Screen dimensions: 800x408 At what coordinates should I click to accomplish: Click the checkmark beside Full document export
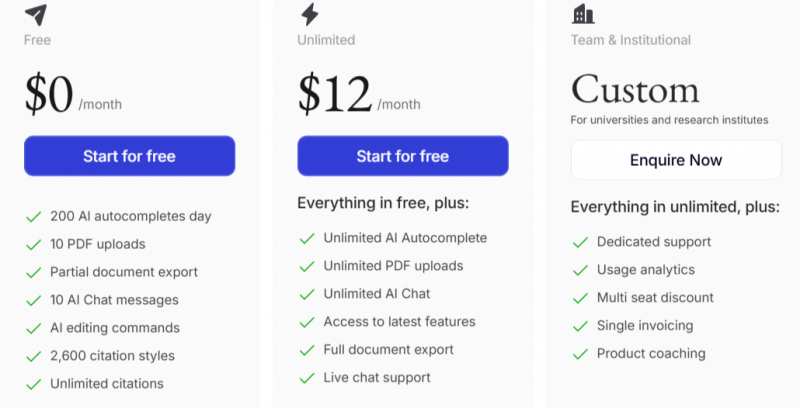[307, 350]
